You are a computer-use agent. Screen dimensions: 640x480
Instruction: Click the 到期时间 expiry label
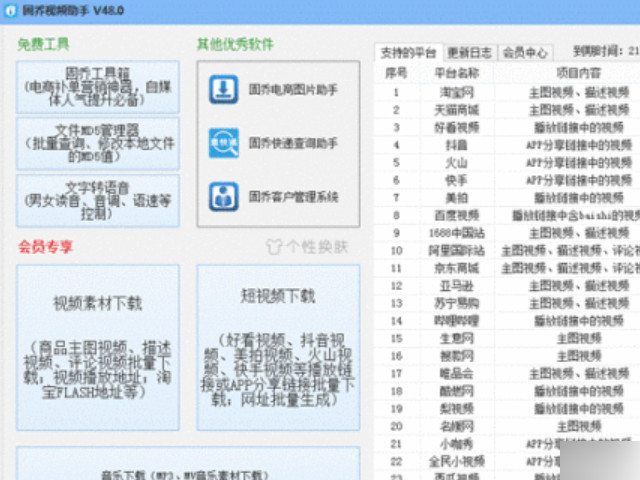pos(598,51)
